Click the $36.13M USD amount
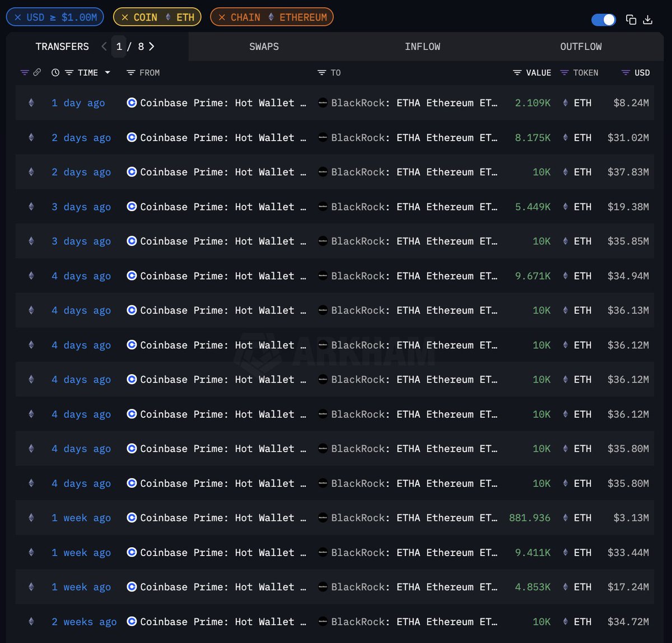This screenshot has width=672, height=643. [628, 310]
